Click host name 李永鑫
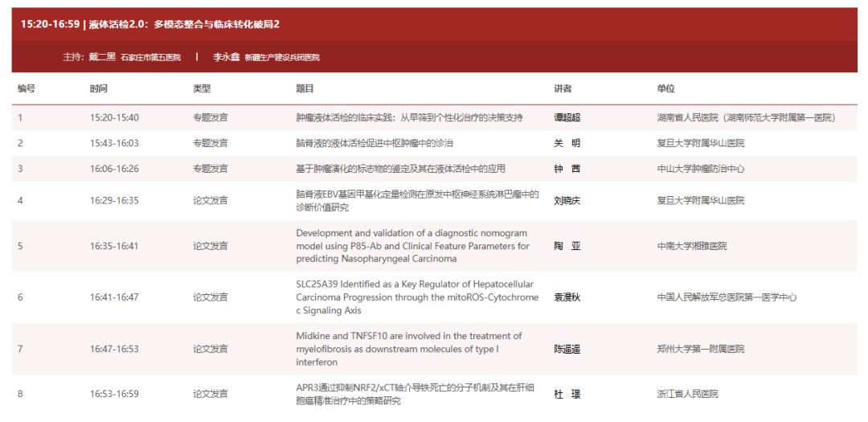Viewport: 868px width, 422px height. point(227,57)
